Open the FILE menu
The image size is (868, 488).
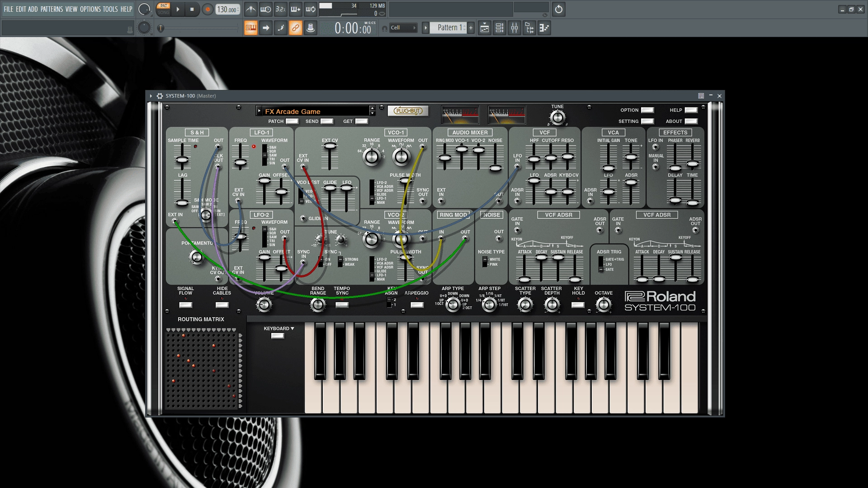tap(9, 9)
